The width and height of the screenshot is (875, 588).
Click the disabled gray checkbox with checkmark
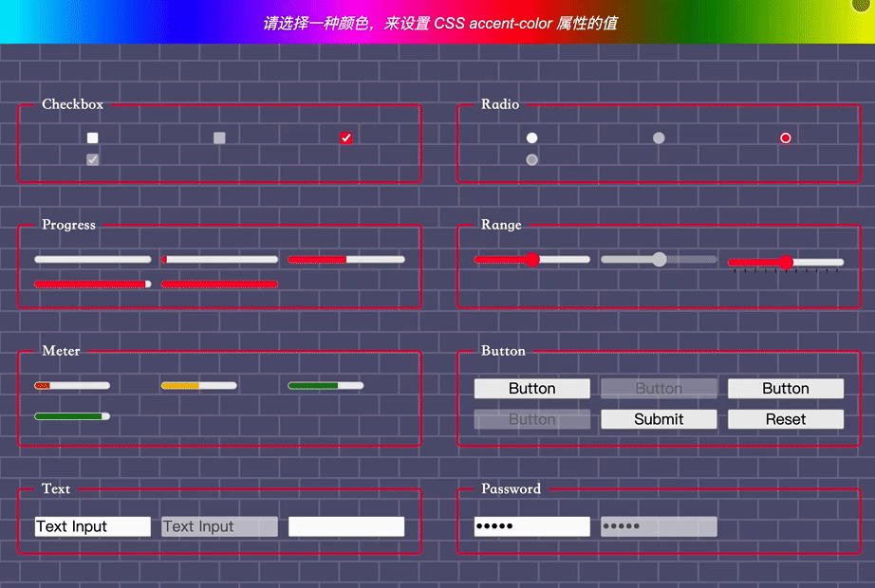click(93, 159)
